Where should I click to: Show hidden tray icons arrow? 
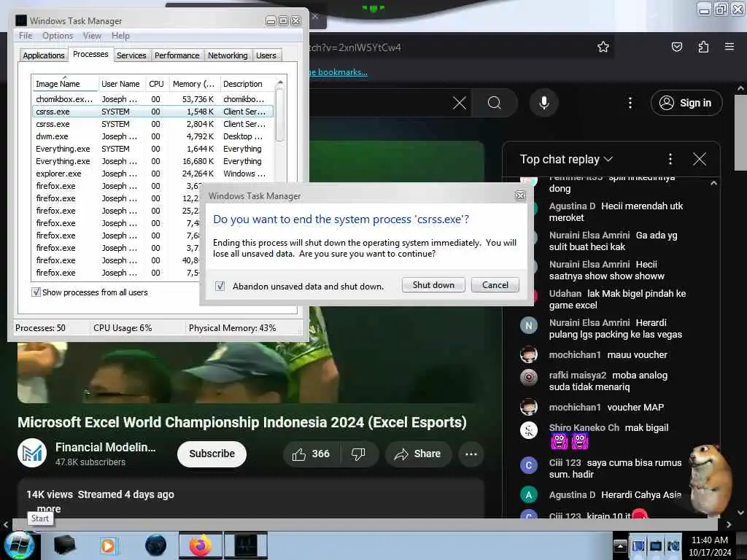620,545
